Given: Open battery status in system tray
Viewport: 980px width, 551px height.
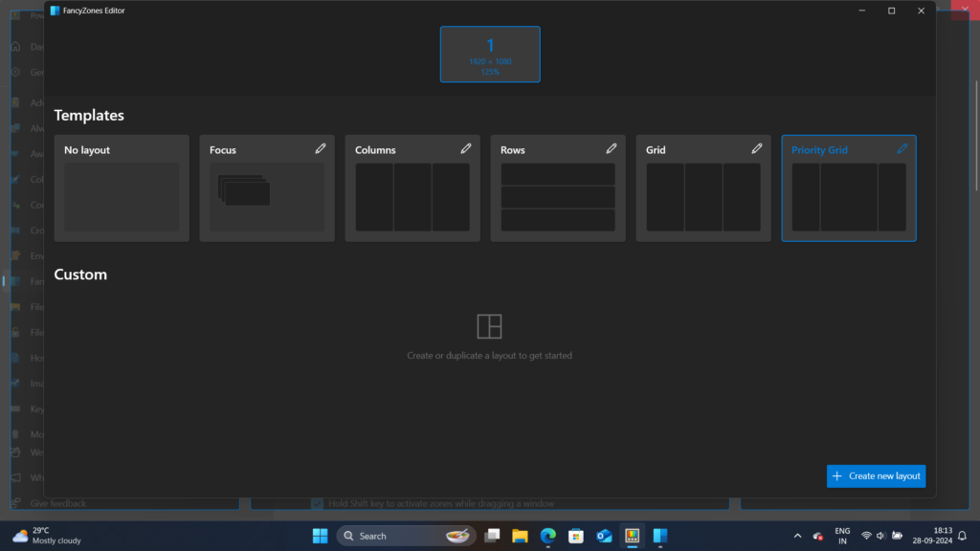Looking at the screenshot, I should pos(897,536).
